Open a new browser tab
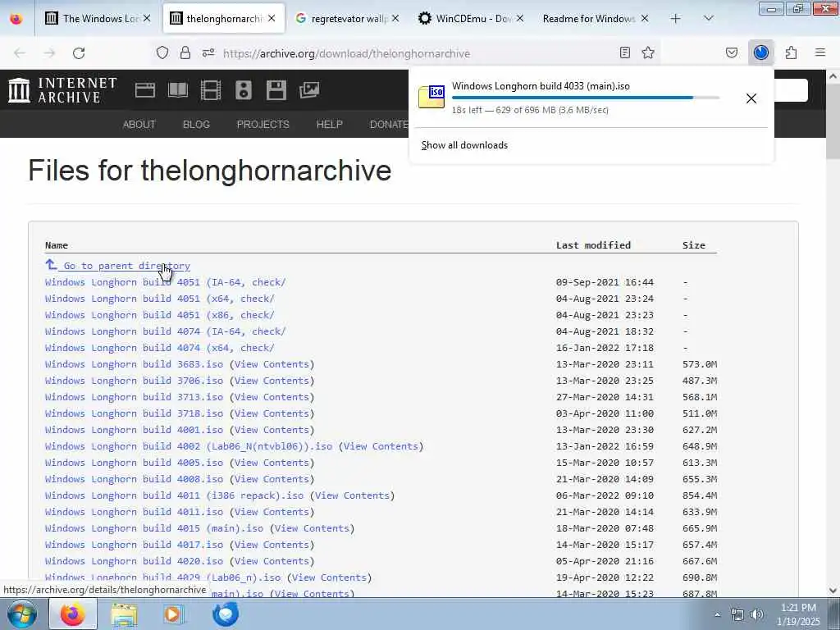 676,19
